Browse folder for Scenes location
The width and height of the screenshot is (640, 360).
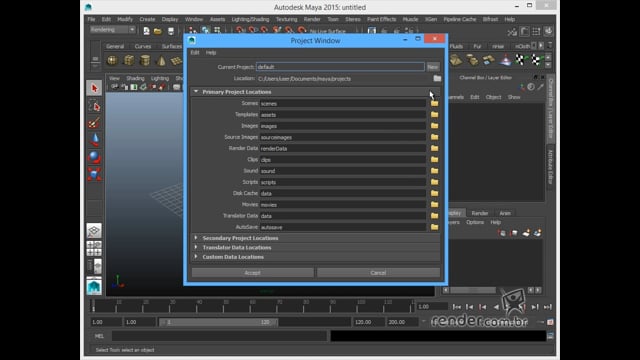434,103
